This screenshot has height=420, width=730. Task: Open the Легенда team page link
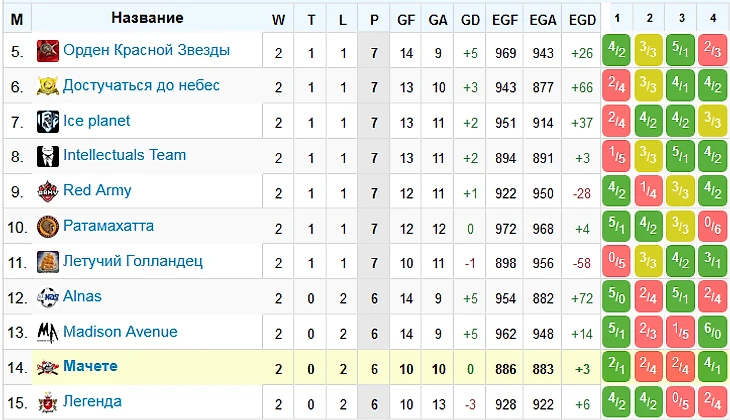tap(92, 401)
